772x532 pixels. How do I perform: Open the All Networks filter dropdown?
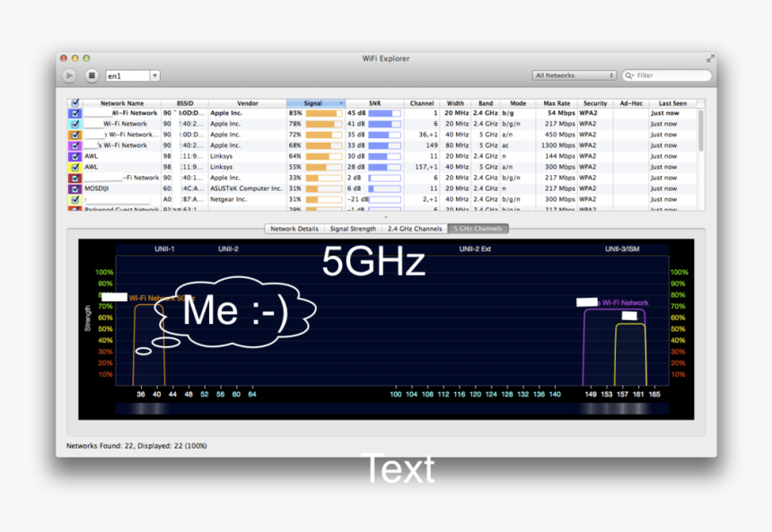[x=575, y=75]
